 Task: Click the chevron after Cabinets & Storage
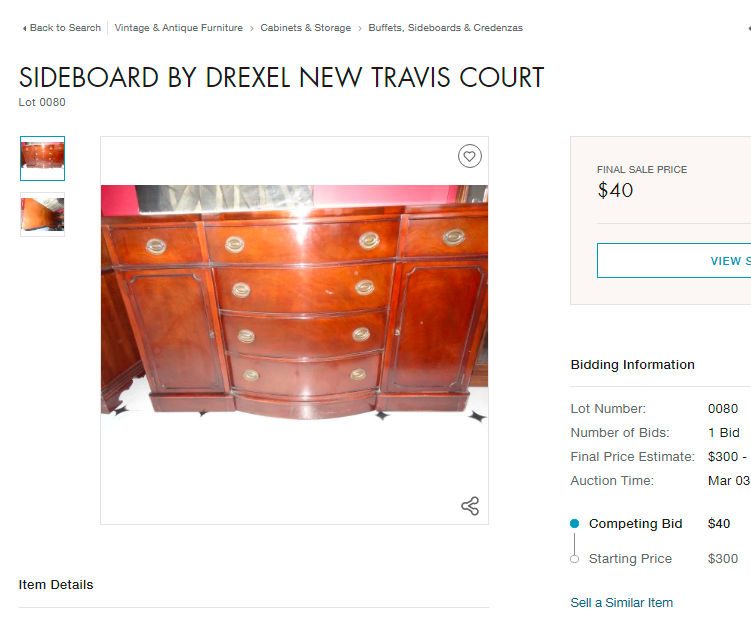pyautogui.click(x=360, y=29)
